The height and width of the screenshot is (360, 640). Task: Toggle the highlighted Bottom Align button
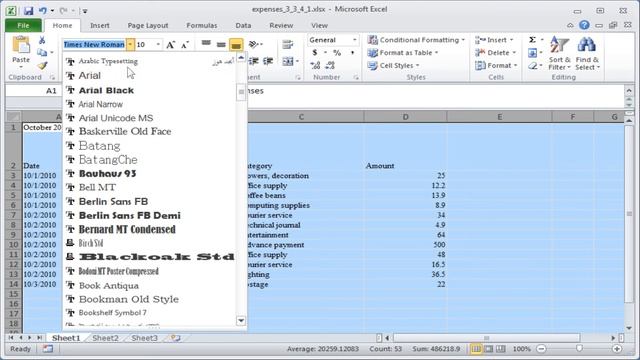(x=236, y=44)
